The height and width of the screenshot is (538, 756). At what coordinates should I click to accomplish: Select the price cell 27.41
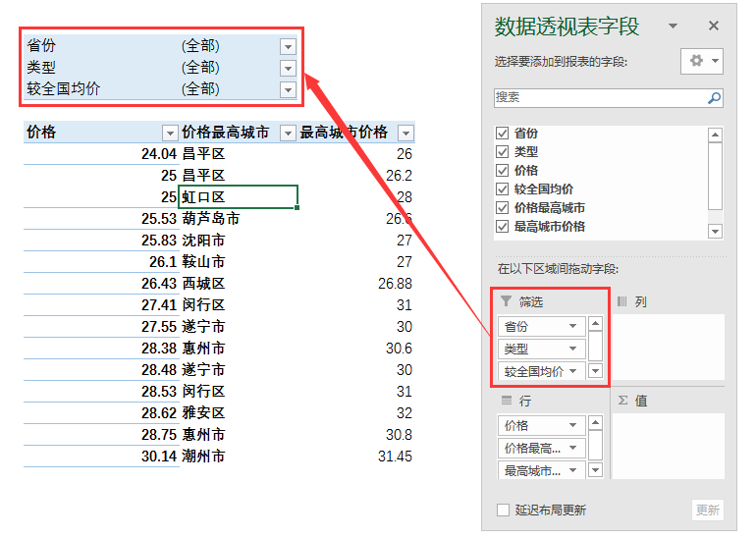(101, 304)
